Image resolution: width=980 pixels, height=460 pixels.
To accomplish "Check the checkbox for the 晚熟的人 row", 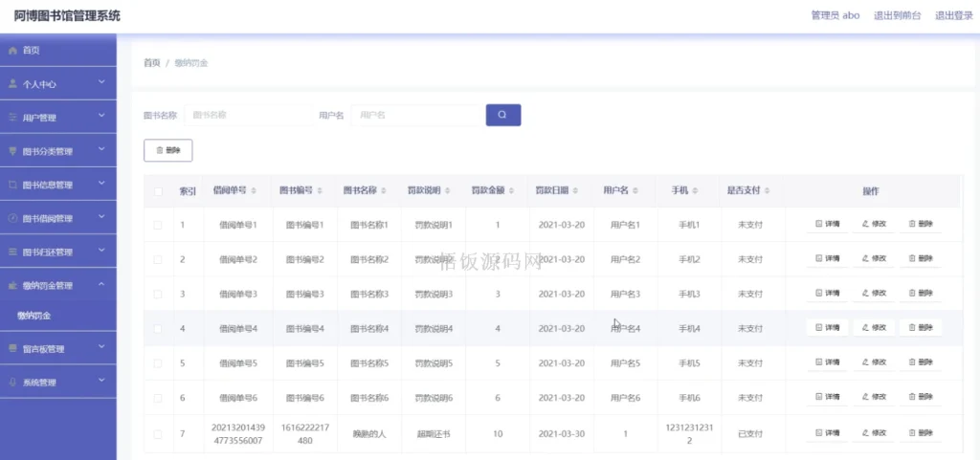I will coord(158,434).
